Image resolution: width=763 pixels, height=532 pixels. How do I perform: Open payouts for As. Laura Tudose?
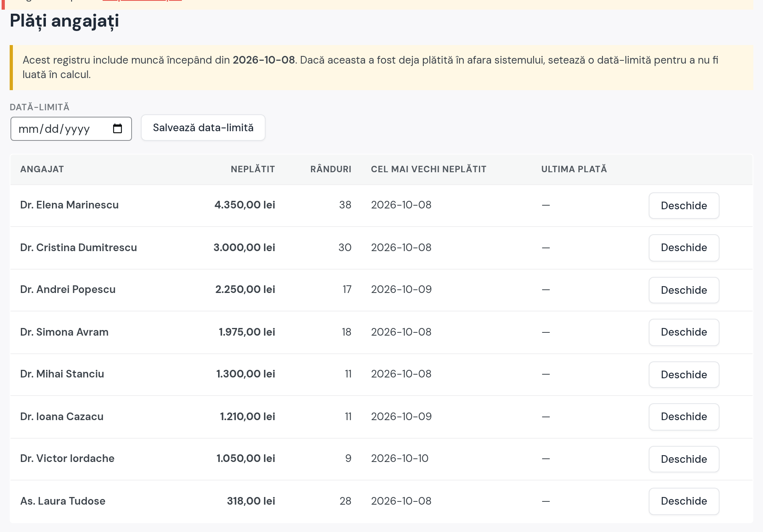click(684, 501)
